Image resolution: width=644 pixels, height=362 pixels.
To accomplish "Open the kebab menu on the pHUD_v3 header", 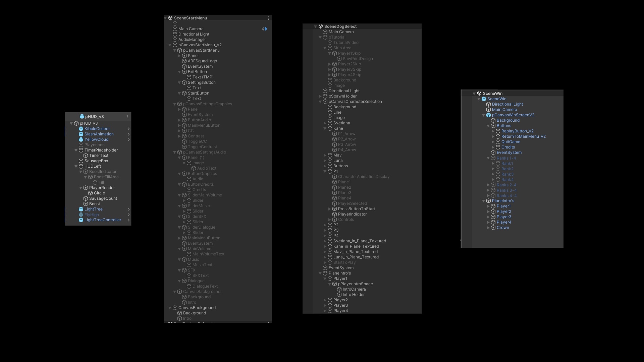I will pyautogui.click(x=127, y=117).
